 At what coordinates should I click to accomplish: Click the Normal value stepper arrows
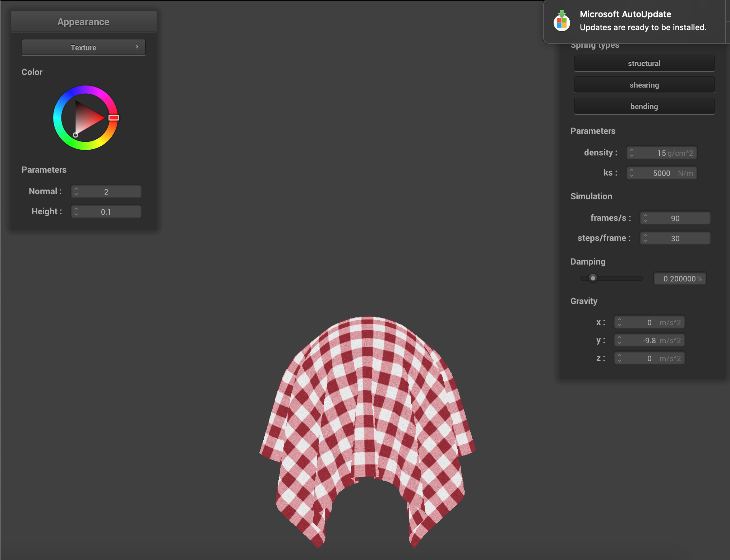76,191
